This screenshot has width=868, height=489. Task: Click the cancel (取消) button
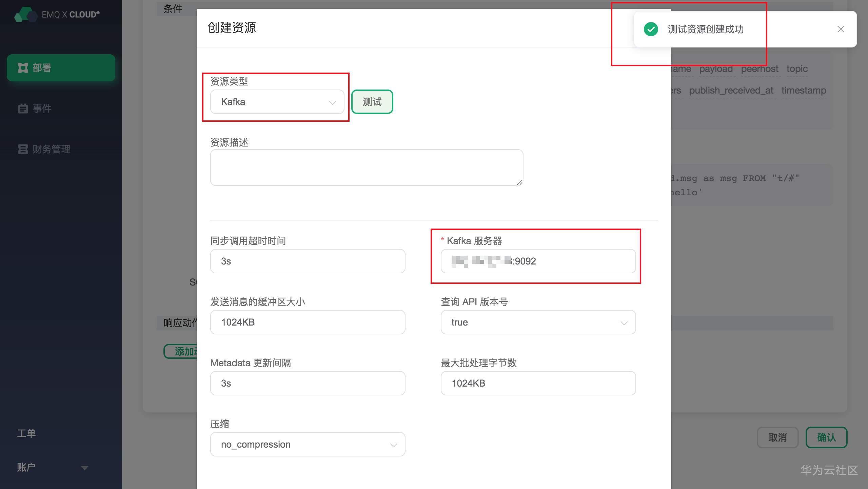(777, 437)
